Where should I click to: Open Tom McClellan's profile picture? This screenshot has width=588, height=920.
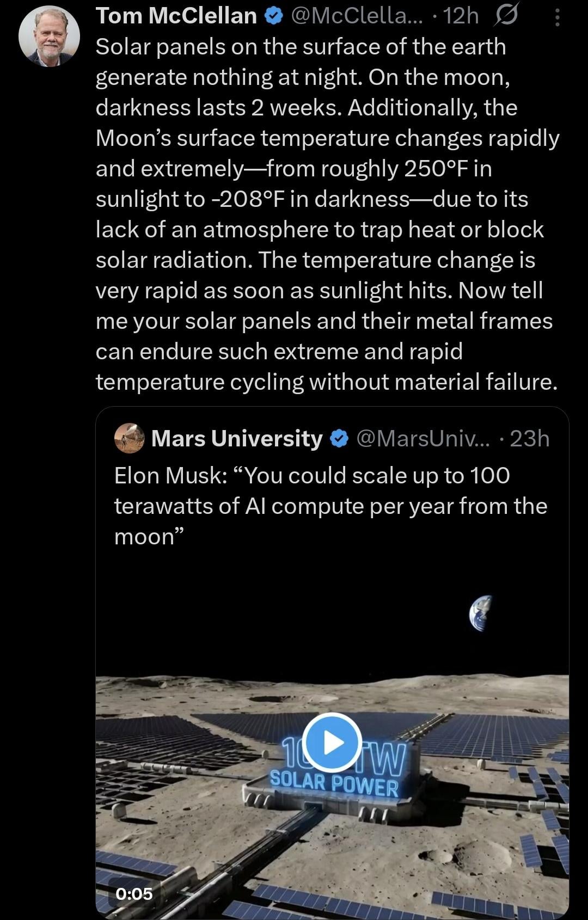click(49, 36)
